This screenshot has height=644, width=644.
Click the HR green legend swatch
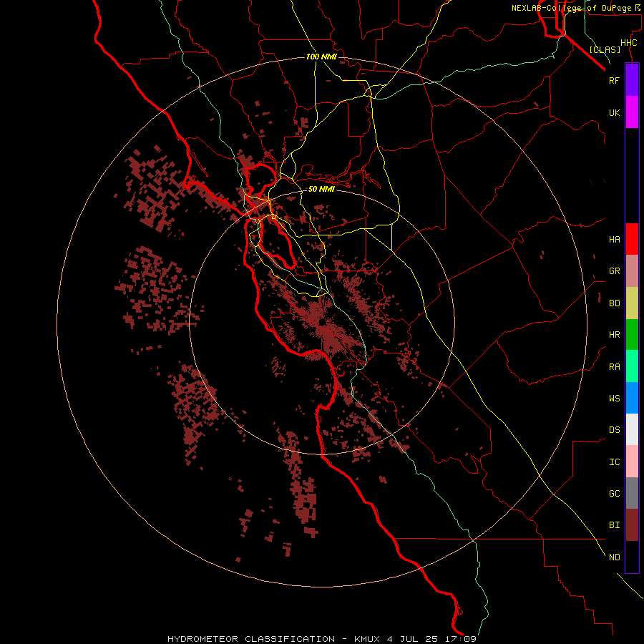pyautogui.click(x=632, y=335)
